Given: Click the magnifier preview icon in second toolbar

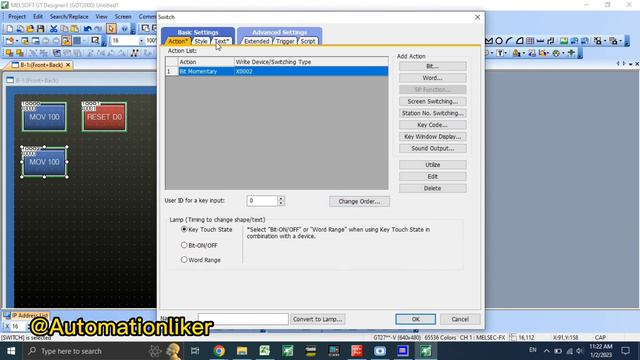Looking at the screenshot, I should (x=95, y=41).
